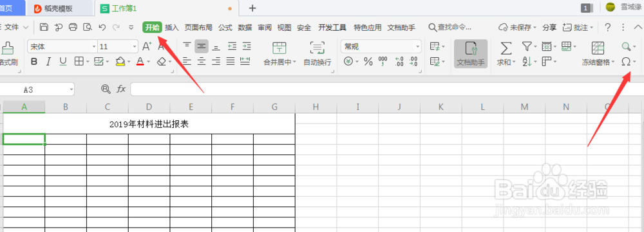
Task: Center text horizontally
Action: coord(201,62)
